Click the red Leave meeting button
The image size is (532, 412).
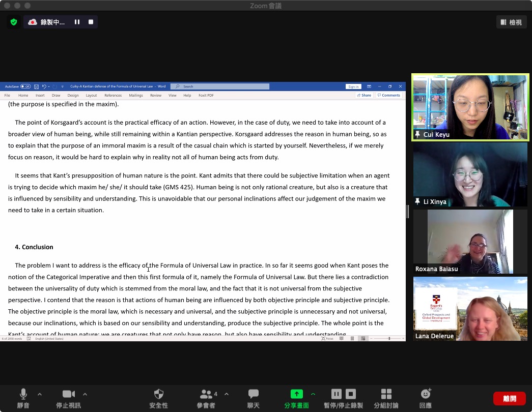(509, 398)
